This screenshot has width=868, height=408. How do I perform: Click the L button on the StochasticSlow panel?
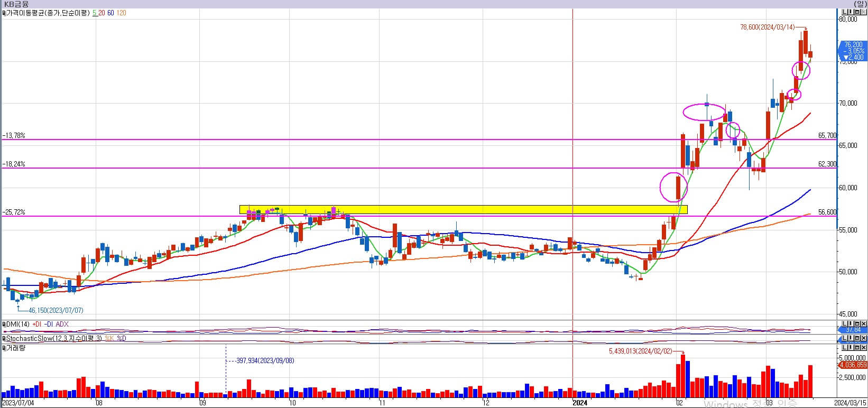point(845,338)
